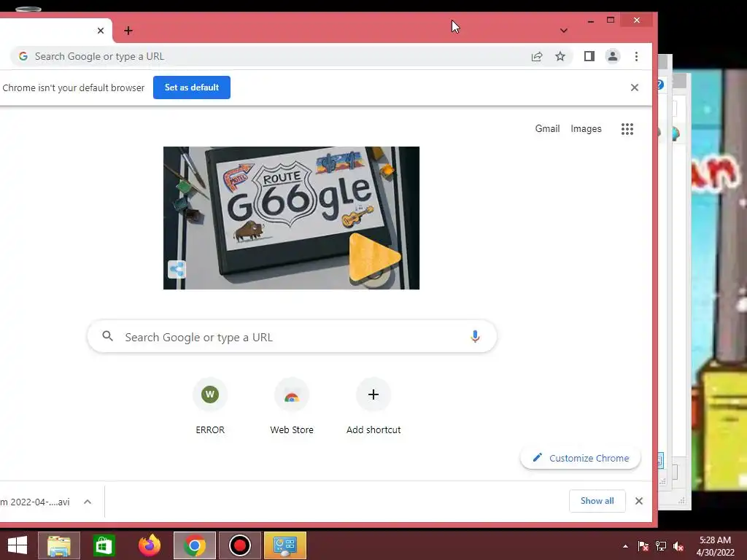Toggle the side panel icon

click(x=589, y=56)
